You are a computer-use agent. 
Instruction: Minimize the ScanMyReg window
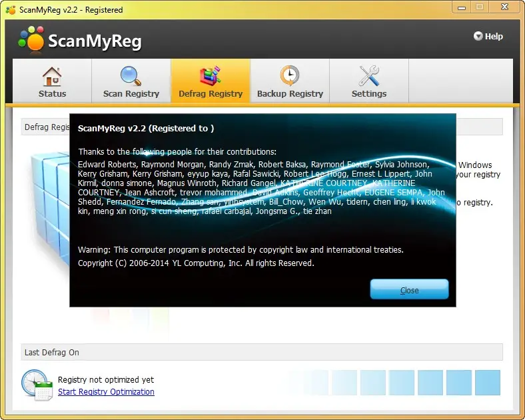click(x=462, y=7)
